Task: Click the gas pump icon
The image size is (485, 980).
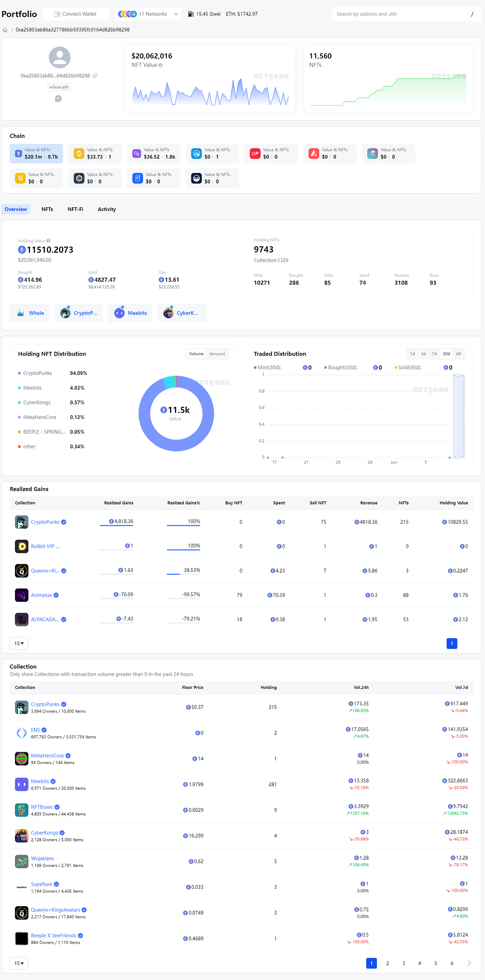Action: click(x=191, y=14)
